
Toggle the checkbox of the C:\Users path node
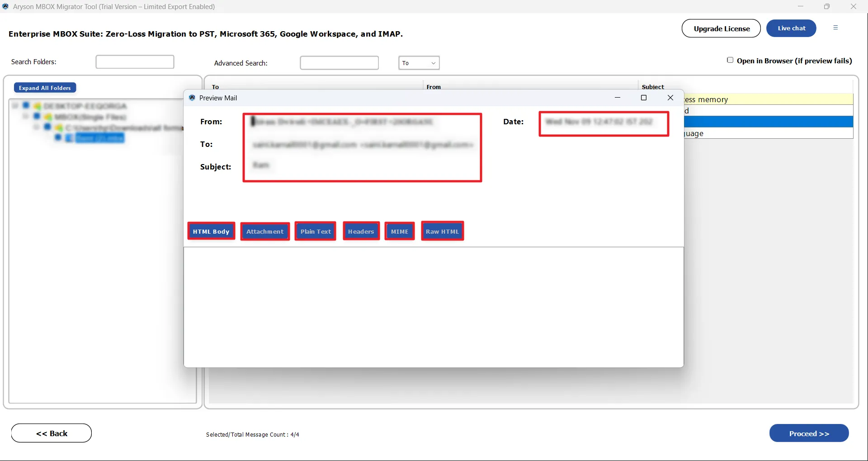pyautogui.click(x=47, y=127)
